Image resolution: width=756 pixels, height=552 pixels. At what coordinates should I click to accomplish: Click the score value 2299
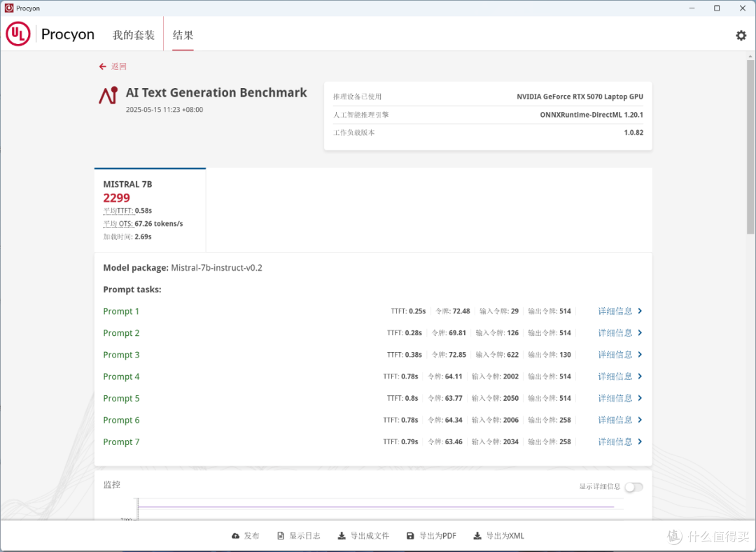pos(116,198)
